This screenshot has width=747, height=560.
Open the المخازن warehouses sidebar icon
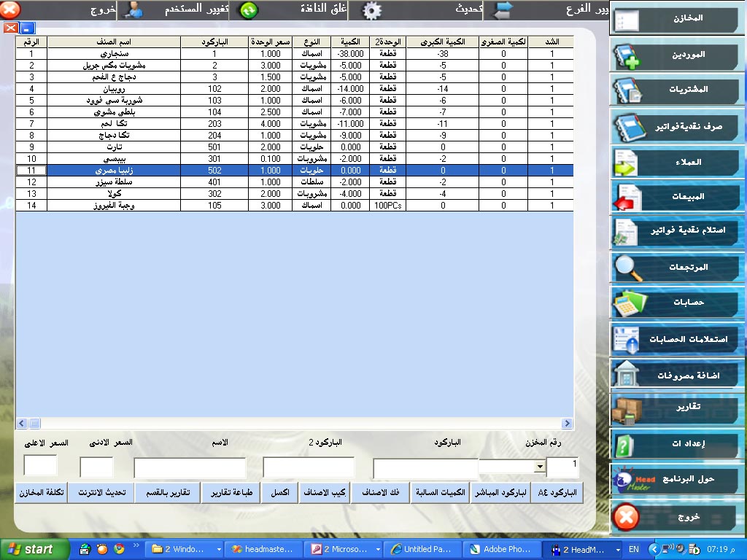[627, 19]
